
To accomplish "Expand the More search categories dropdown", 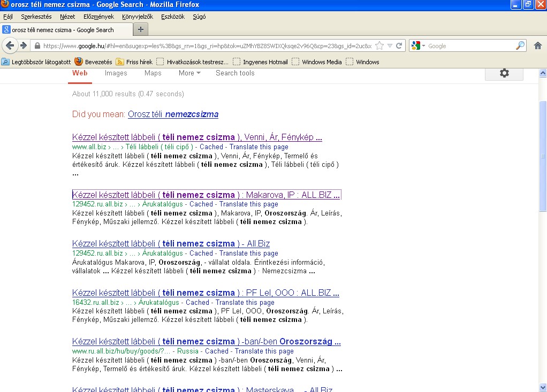I will pos(189,73).
